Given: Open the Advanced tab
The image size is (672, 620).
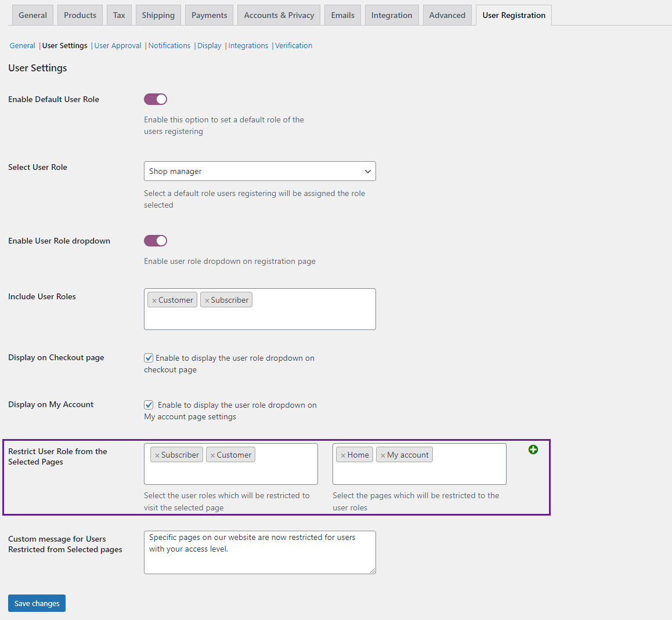Looking at the screenshot, I should [x=447, y=16].
